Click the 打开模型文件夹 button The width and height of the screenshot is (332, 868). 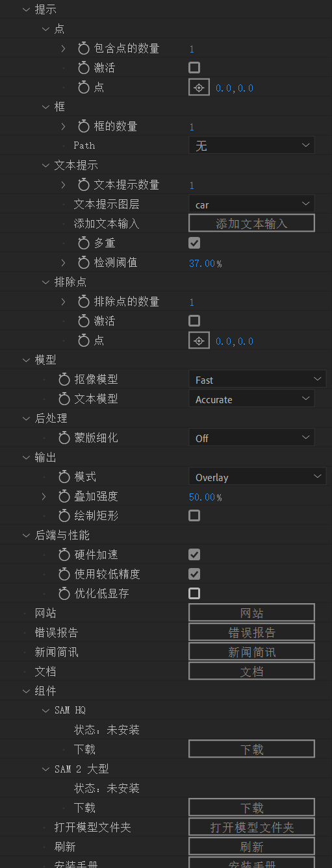(251, 827)
